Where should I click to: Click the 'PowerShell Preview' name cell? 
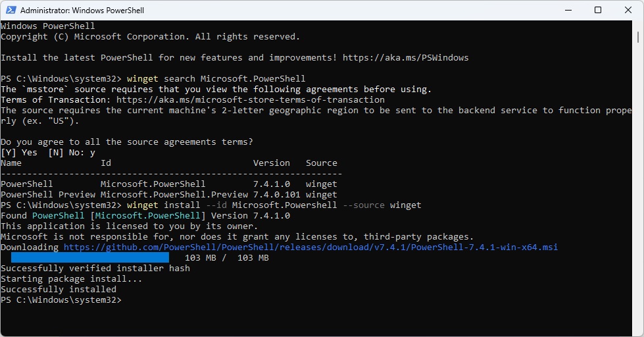pos(48,194)
